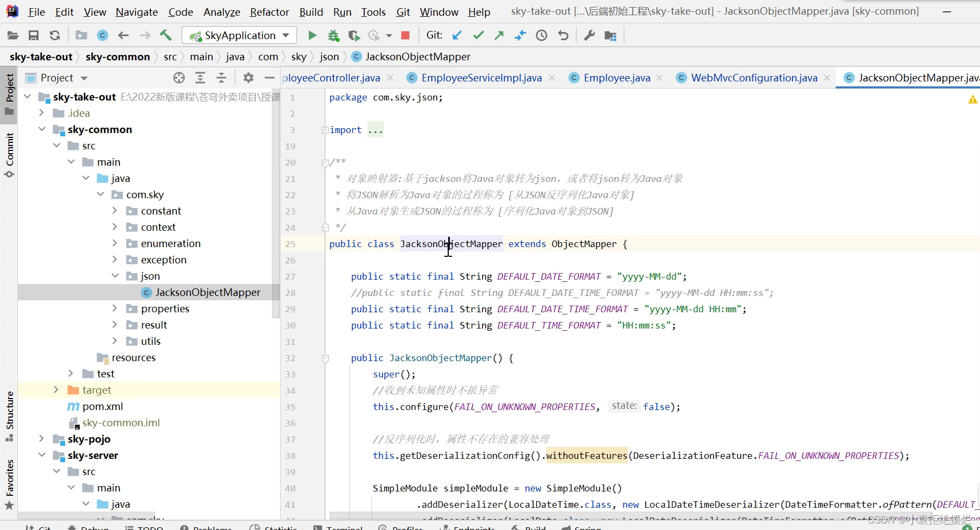Switch to WebMvcConfiguration.java tab

point(754,78)
